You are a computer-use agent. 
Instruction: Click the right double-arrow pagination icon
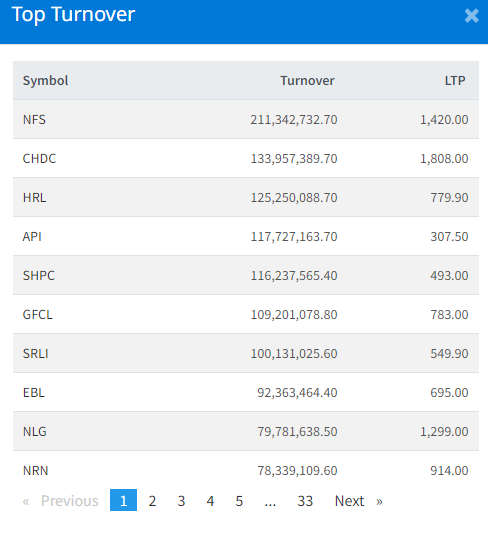click(379, 501)
